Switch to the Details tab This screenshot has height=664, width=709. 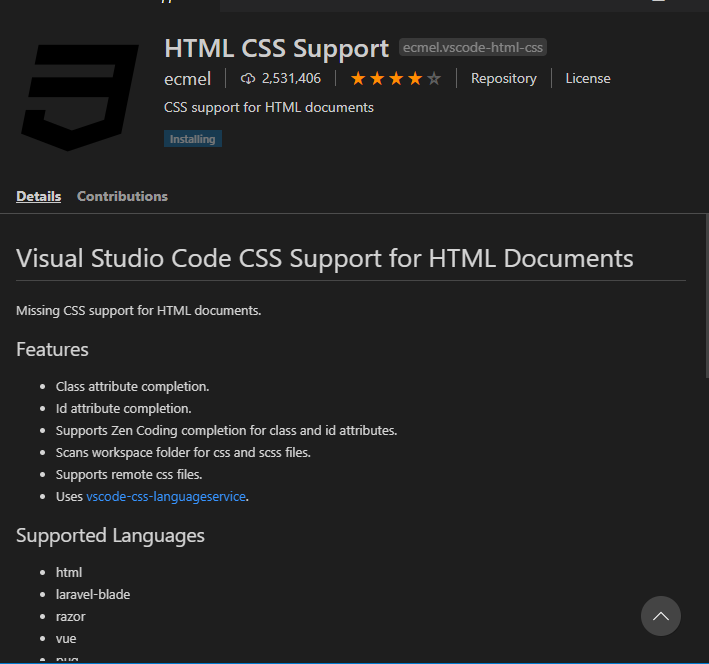tap(38, 196)
